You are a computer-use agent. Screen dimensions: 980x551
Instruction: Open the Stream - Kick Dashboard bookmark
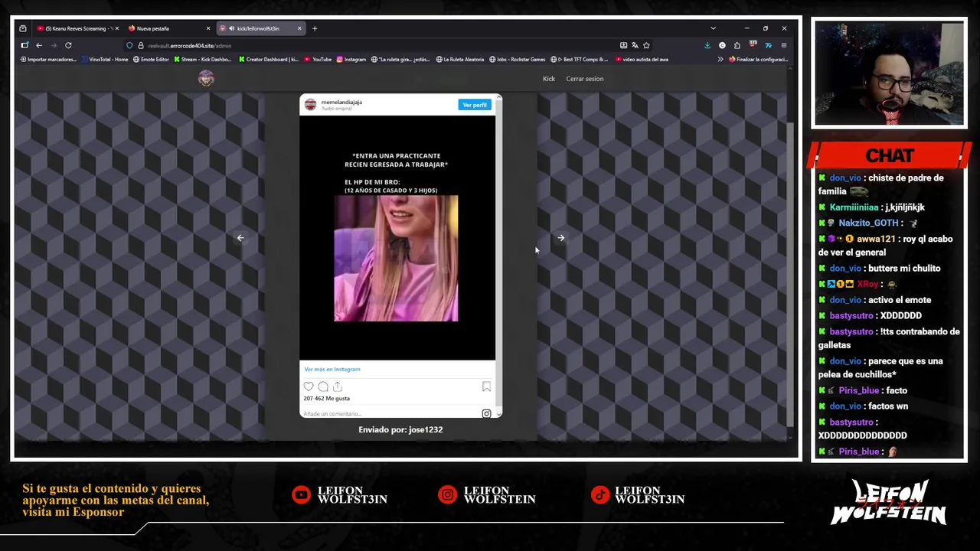[203, 59]
